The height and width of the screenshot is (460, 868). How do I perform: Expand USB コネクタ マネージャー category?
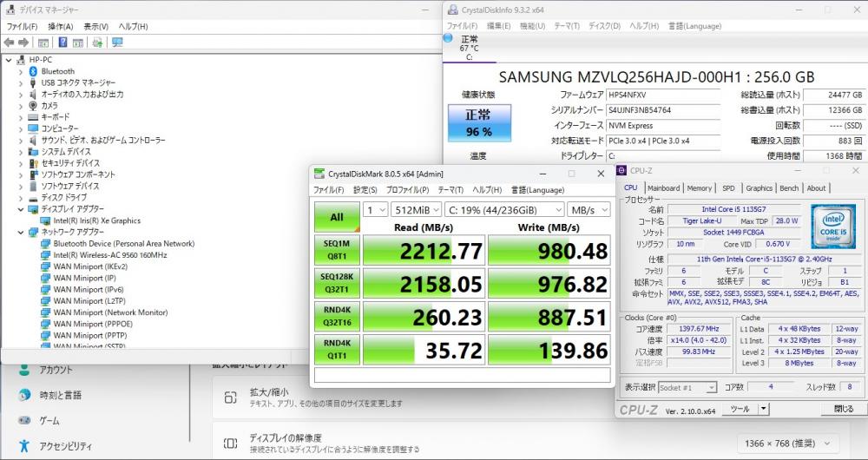coord(21,83)
